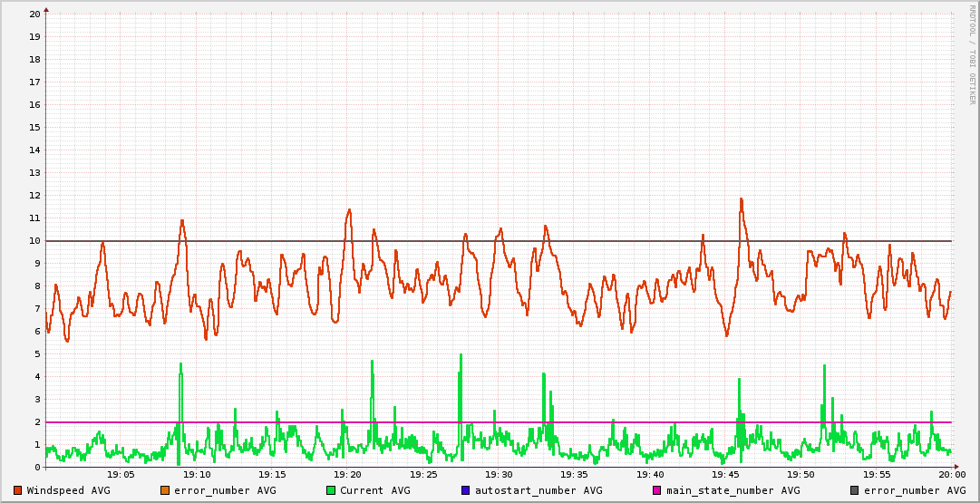Viewport: 980px width, 503px height.
Task: Click the 19:05 time axis label
Action: point(121,475)
